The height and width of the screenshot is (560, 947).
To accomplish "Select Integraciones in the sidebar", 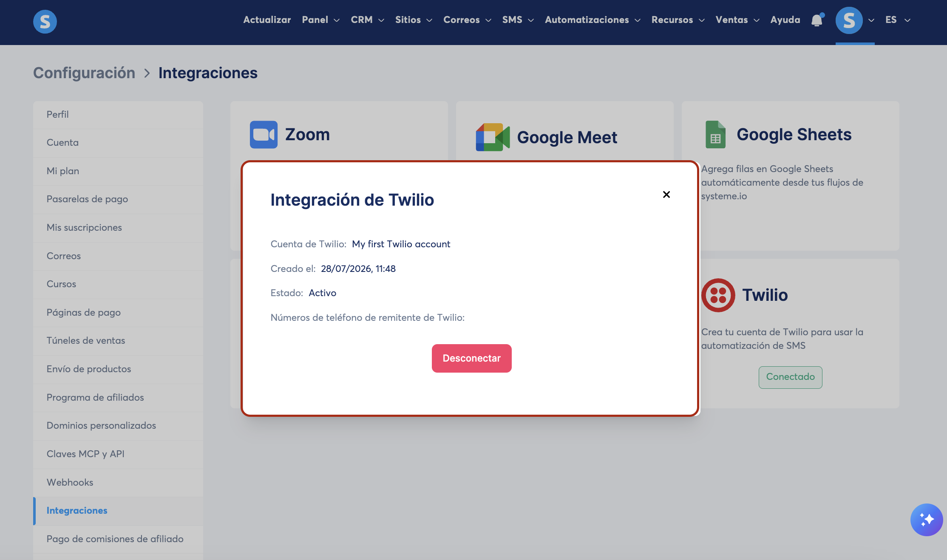I will click(x=118, y=511).
